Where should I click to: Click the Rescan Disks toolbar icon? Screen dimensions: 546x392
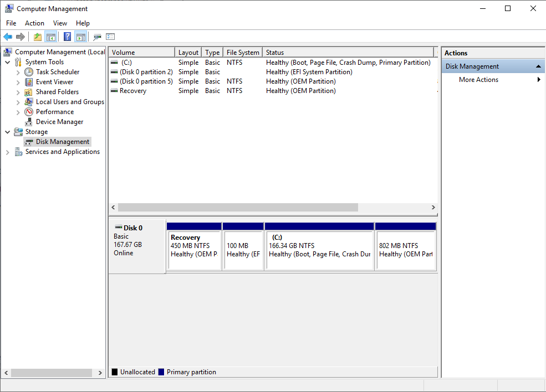(97, 37)
